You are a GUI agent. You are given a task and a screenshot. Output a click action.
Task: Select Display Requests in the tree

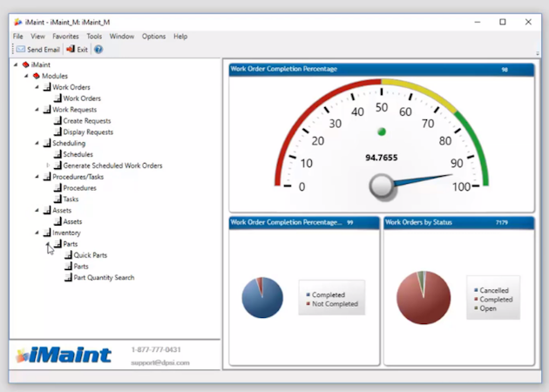[x=88, y=132]
